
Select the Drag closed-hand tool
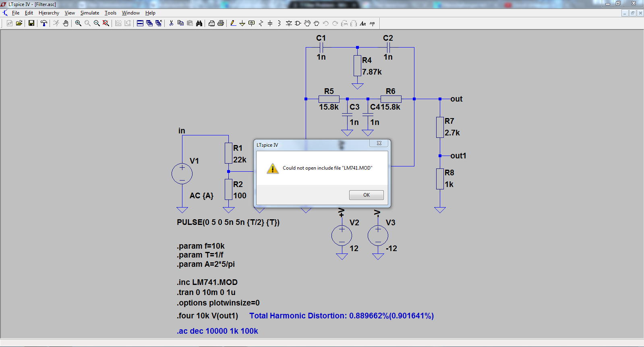click(317, 23)
